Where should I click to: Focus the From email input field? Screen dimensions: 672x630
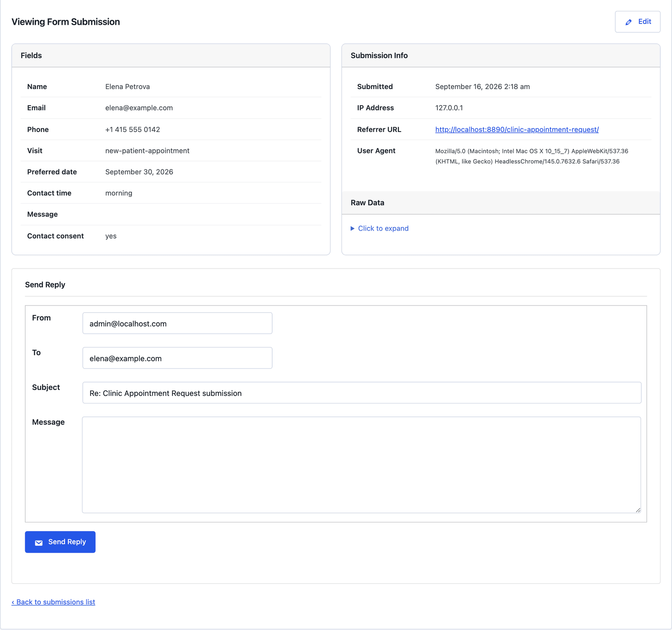coord(177,323)
